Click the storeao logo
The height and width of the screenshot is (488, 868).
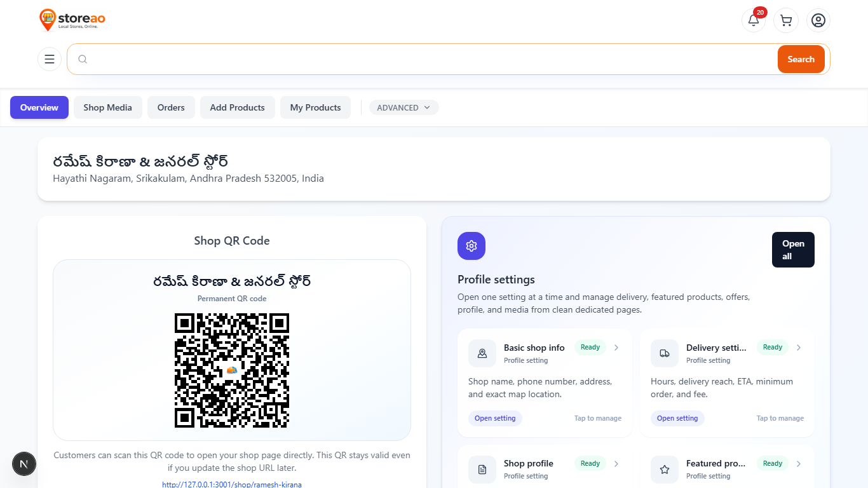click(72, 20)
